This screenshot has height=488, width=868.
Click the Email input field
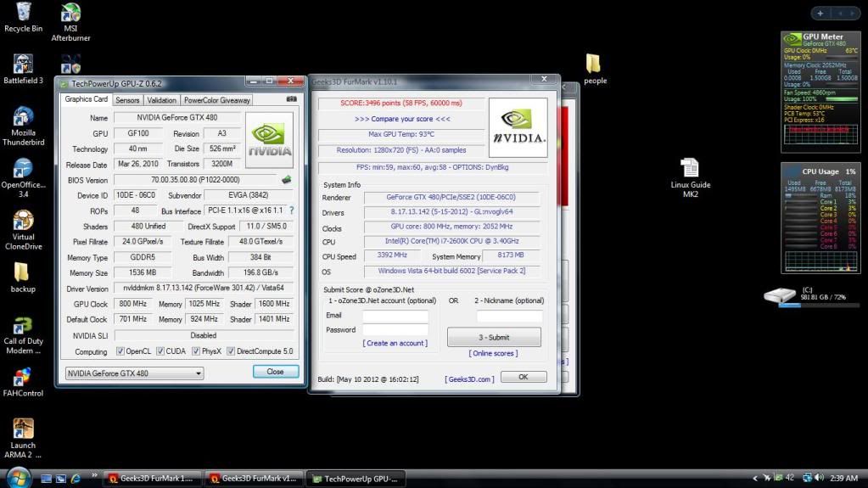(x=395, y=316)
